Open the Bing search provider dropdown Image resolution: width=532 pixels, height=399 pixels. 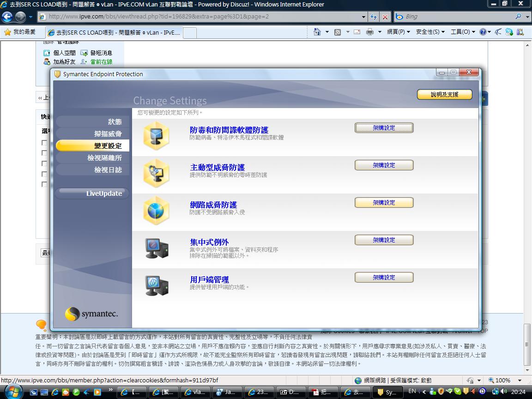pyautogui.click(x=527, y=16)
